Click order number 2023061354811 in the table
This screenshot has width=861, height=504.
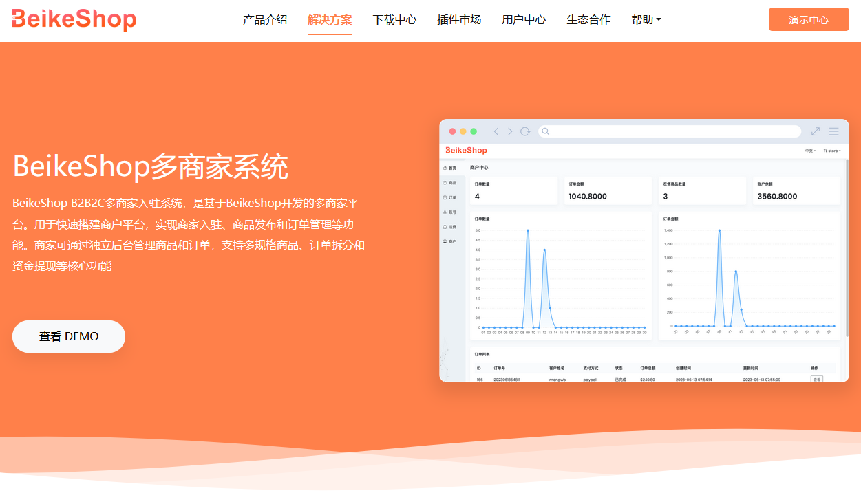(507, 380)
